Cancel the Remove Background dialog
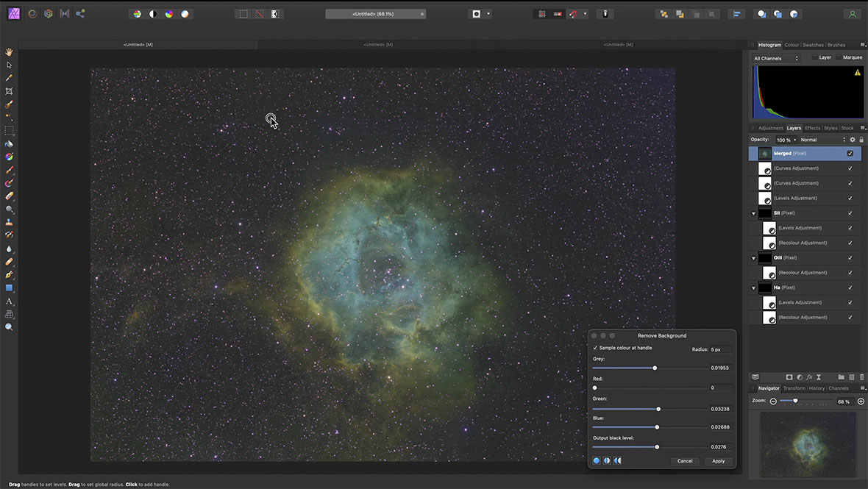This screenshot has width=868, height=489. pos(685,461)
